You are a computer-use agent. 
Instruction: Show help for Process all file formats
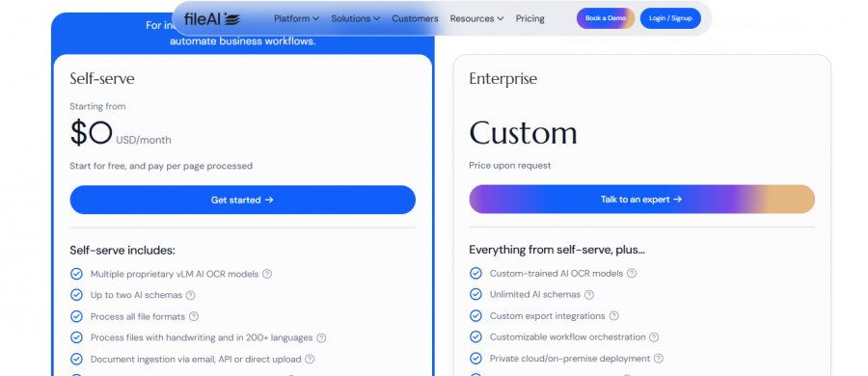pos(194,317)
